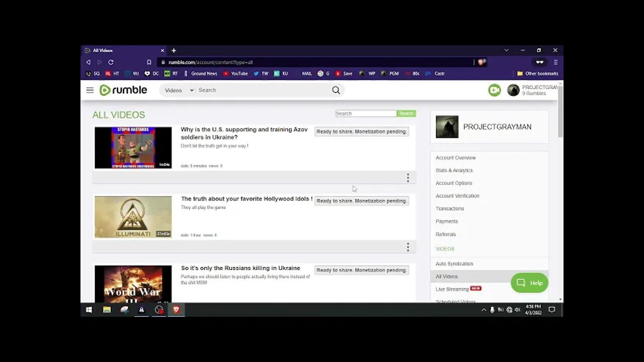Click status button on Russians killing video
Image resolution: width=644 pixels, height=362 pixels.
coord(362,270)
